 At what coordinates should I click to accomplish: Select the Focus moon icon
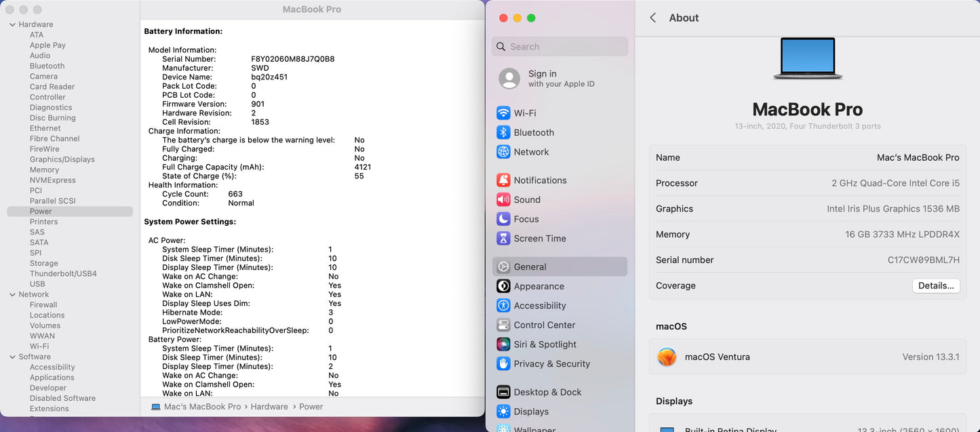coord(503,219)
